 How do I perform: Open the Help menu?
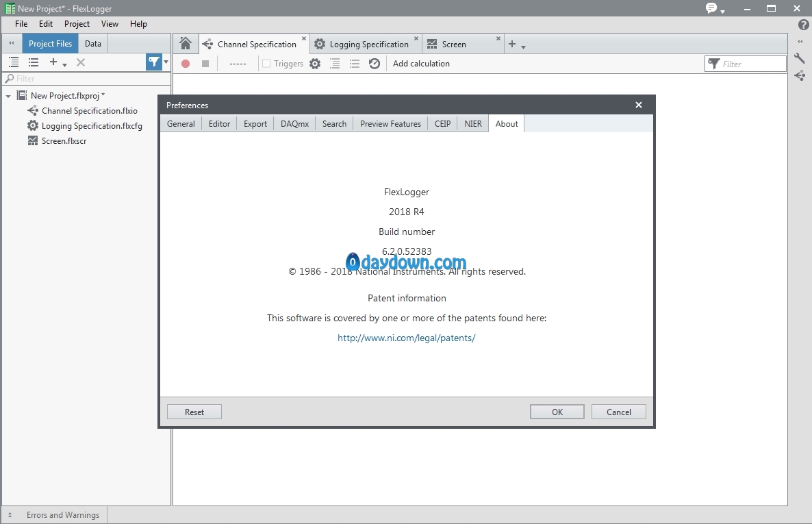[x=138, y=24]
